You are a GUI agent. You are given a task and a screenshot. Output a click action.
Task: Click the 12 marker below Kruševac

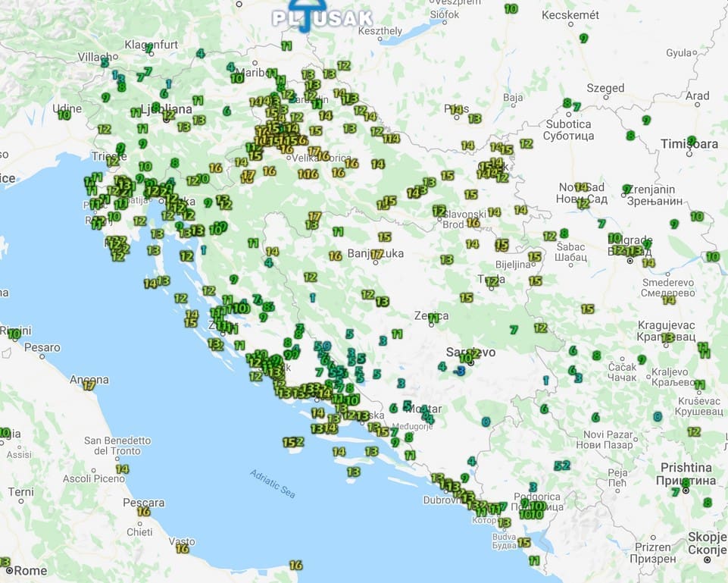[x=694, y=431]
